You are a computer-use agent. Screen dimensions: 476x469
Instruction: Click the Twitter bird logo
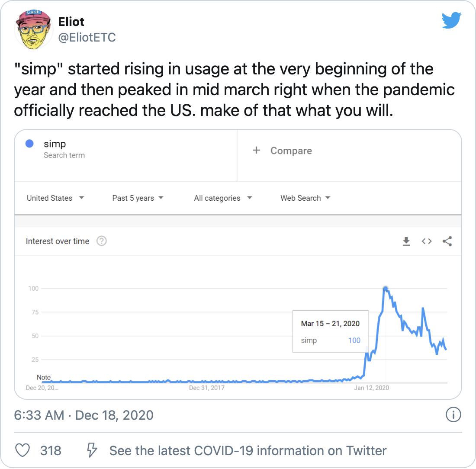coord(451,21)
